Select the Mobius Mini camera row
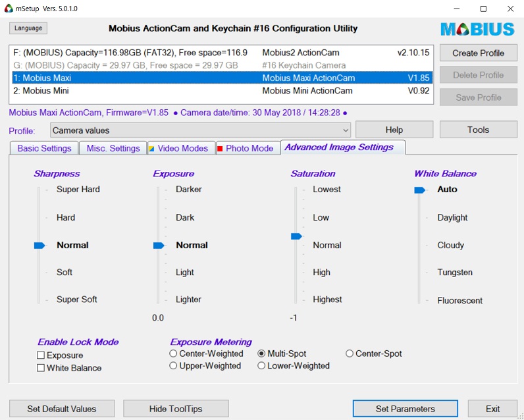This screenshot has width=524, height=420. click(x=221, y=91)
